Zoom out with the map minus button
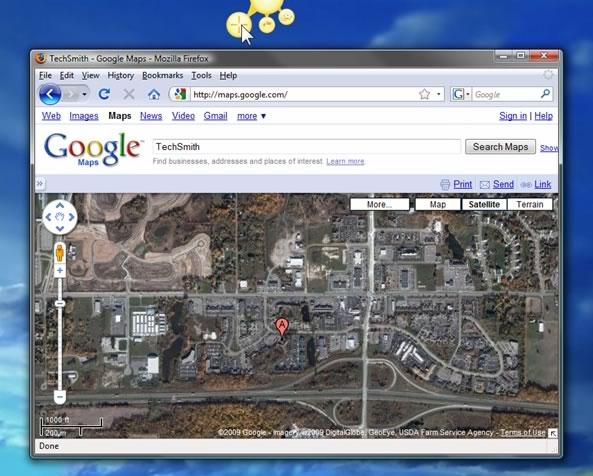The height and width of the screenshot is (476, 593). 60,397
